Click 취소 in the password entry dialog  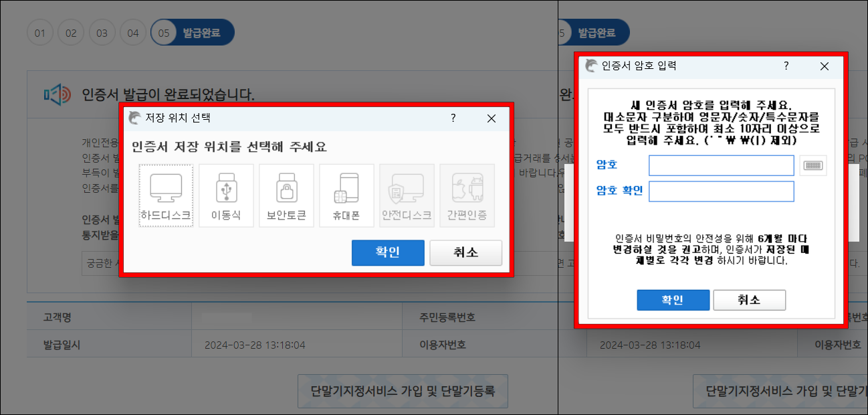750,300
